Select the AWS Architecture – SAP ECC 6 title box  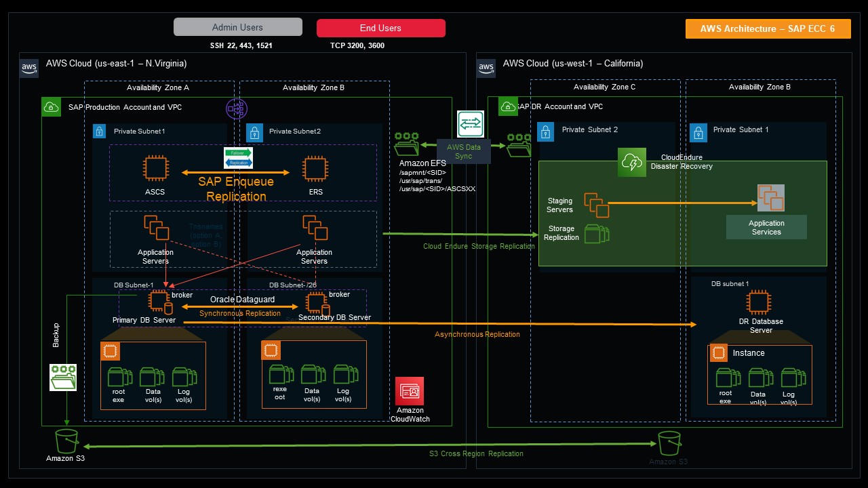(x=768, y=28)
